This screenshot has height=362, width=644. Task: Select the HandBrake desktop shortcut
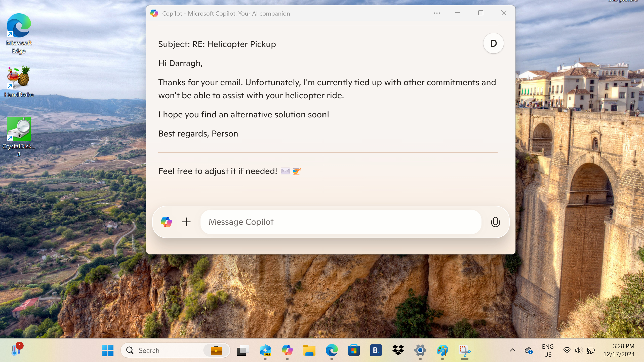(19, 81)
